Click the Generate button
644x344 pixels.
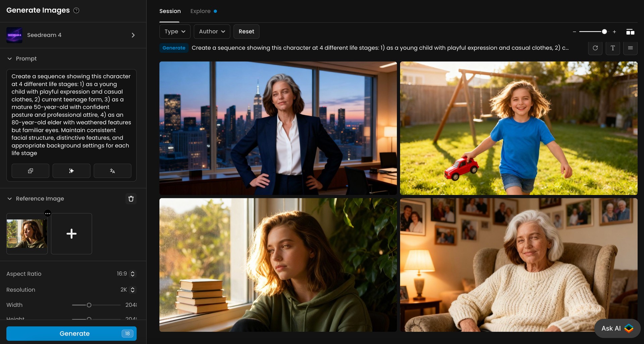point(71,333)
